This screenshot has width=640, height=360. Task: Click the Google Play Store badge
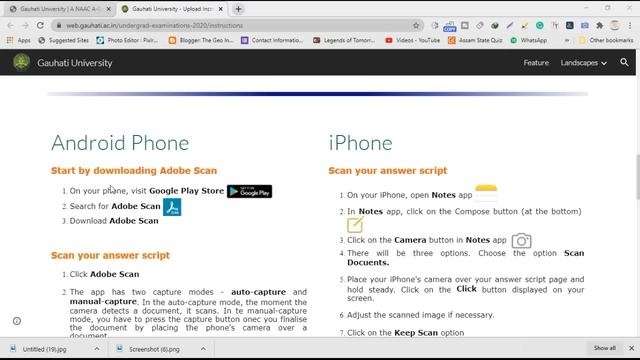(x=249, y=191)
